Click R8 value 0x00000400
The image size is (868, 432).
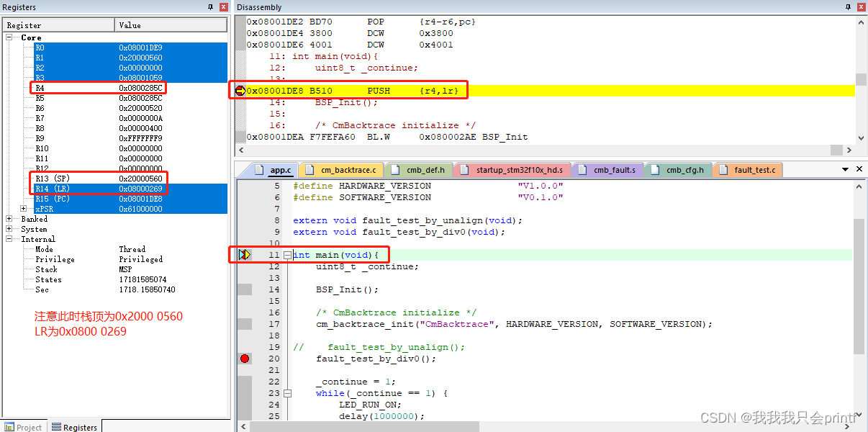click(140, 128)
